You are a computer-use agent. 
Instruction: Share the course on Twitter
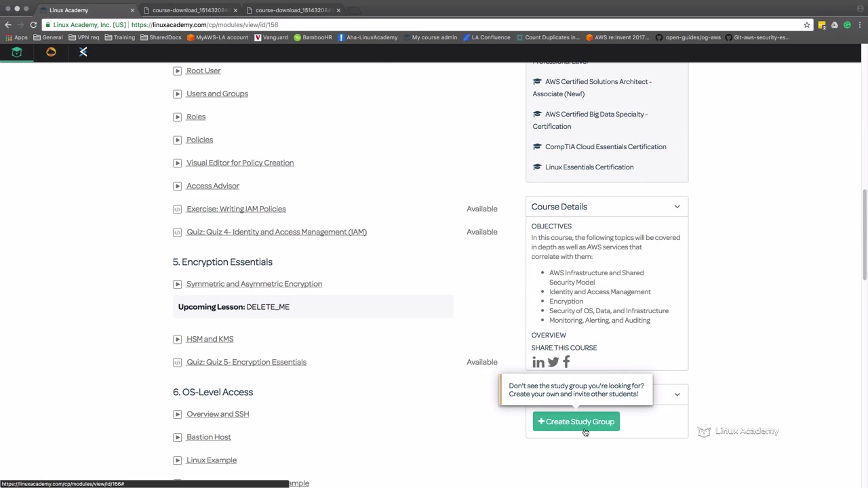point(553,363)
